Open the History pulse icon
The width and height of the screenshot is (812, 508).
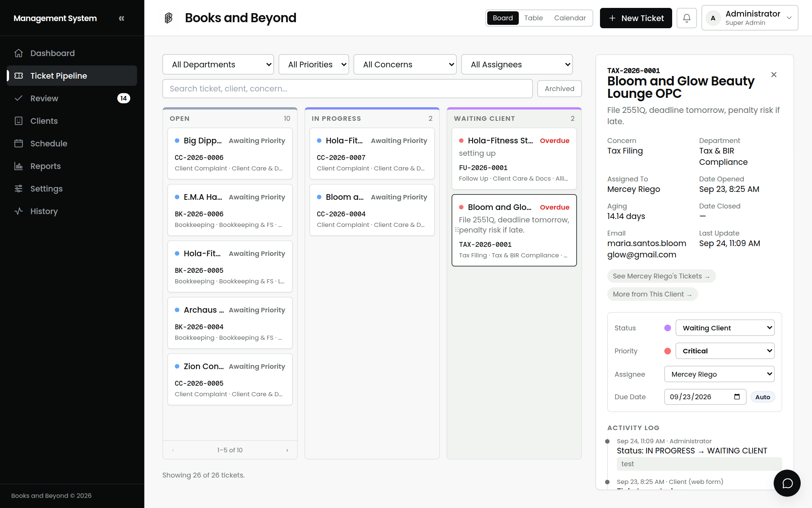pyautogui.click(x=19, y=211)
